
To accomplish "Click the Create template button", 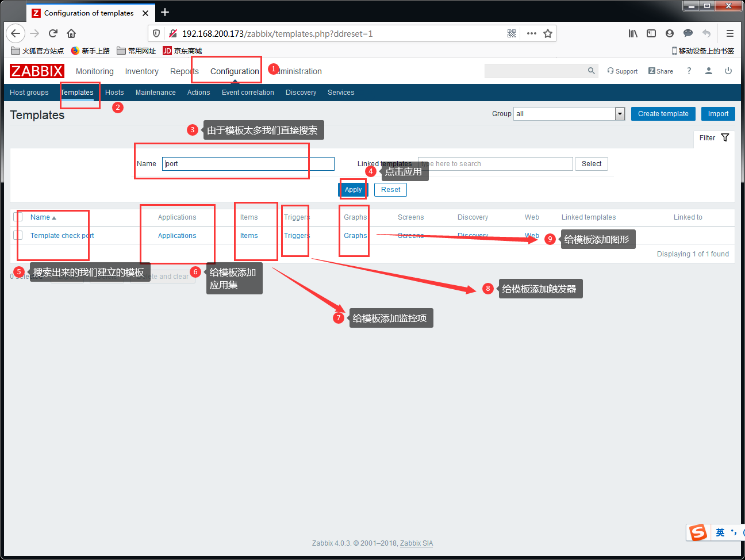I will (x=663, y=114).
